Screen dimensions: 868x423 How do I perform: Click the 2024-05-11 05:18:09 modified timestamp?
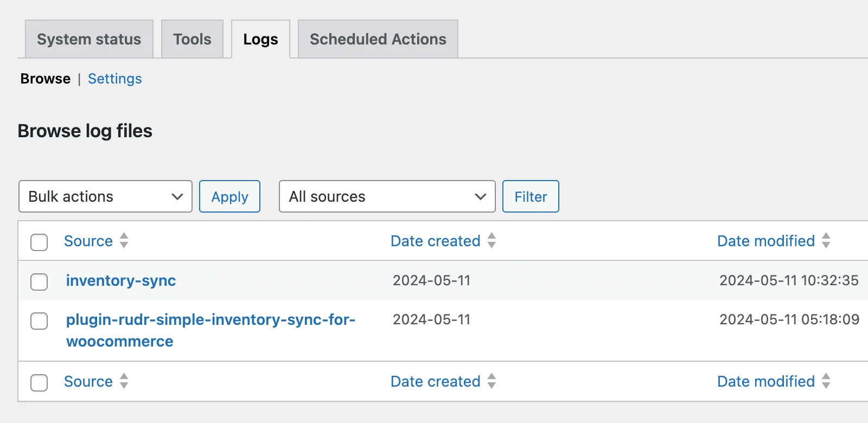click(789, 319)
